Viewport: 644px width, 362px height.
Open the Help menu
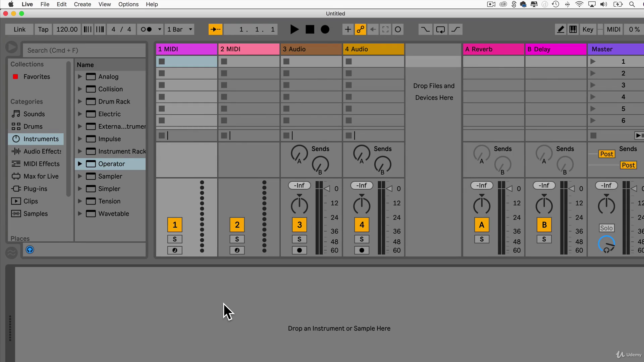[x=152, y=4]
